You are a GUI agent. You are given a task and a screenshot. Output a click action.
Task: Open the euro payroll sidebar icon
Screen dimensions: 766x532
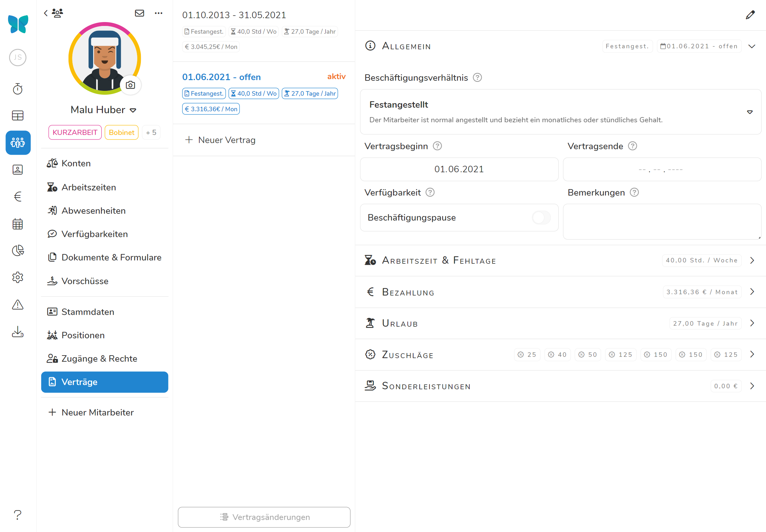18,197
